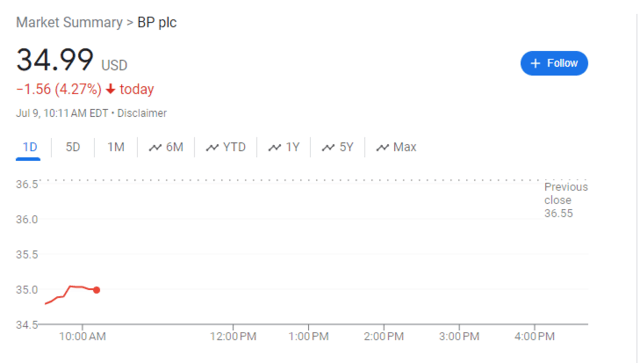Click the dotted previous close line
Viewport: 640px width, 363px height.
[313, 180]
